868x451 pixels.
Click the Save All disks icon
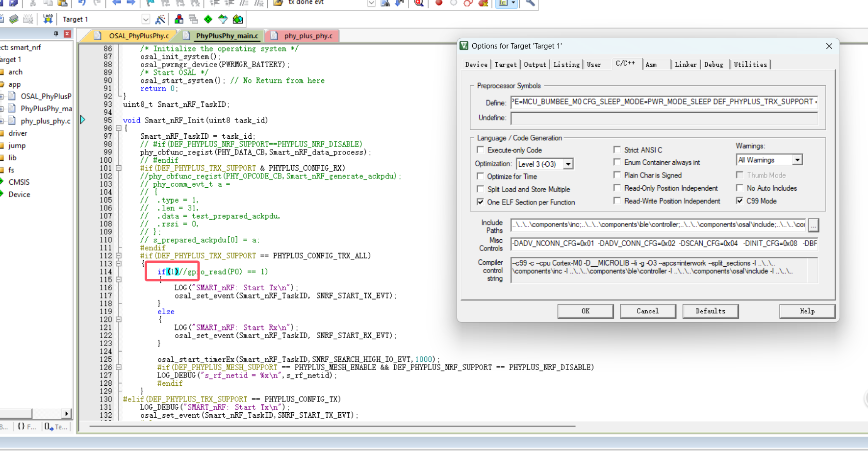coord(13,3)
